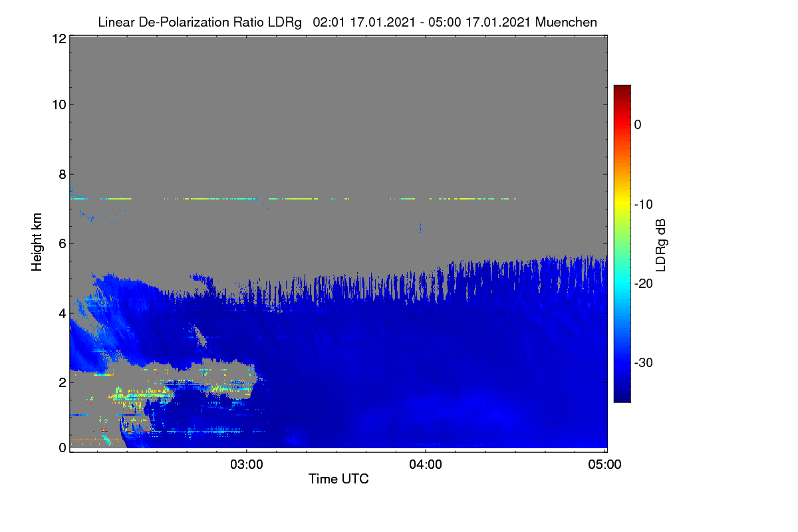798x532 pixels.
Task: Click the colorbar -20 label
Action: point(642,283)
